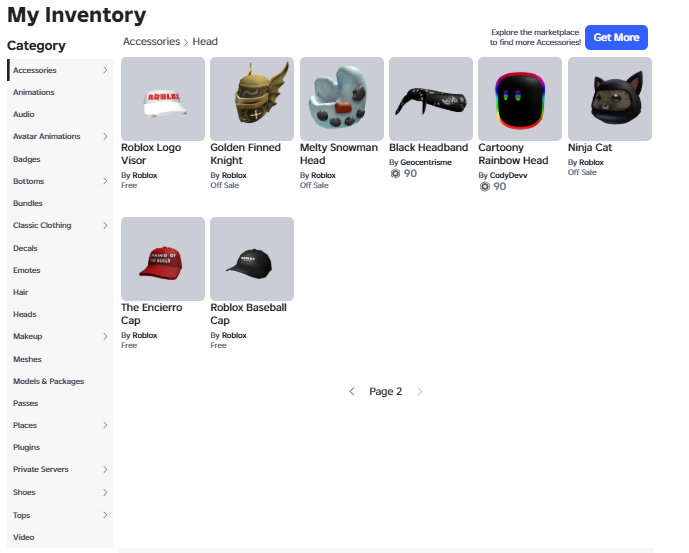
Task: Open the Models & Packages category
Action: pos(48,381)
